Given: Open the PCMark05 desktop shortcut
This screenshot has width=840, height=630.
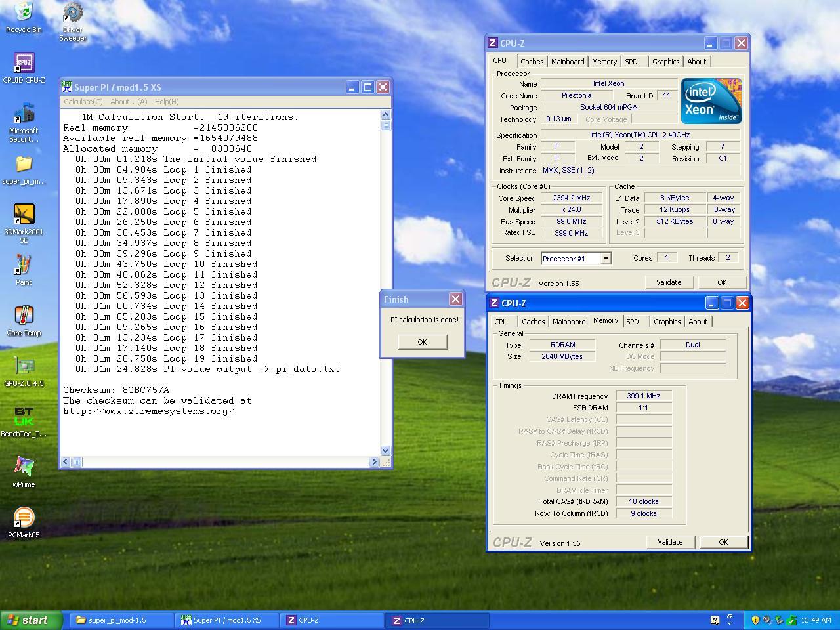Looking at the screenshot, I should (x=24, y=523).
